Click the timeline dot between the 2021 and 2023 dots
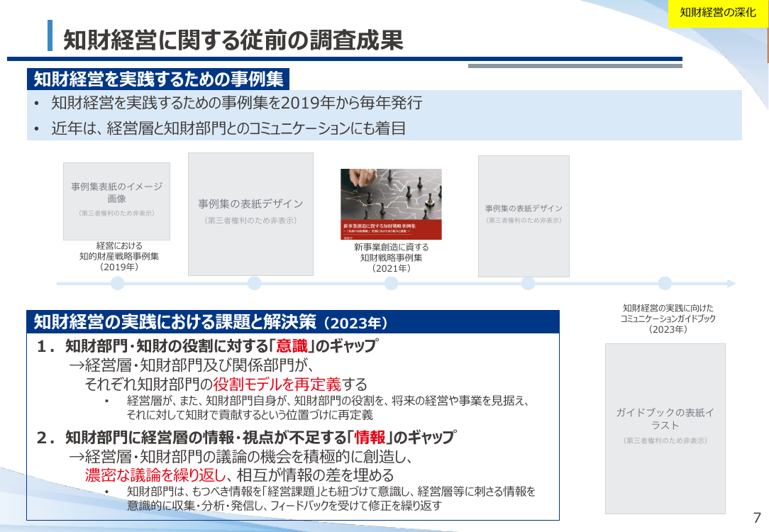Screen dimensions: 769x532 click(528, 284)
